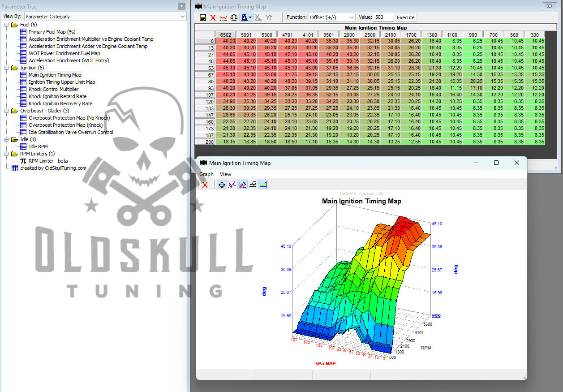Collapse the RPM Limiters (1) category
563x392 pixels.
(6, 154)
